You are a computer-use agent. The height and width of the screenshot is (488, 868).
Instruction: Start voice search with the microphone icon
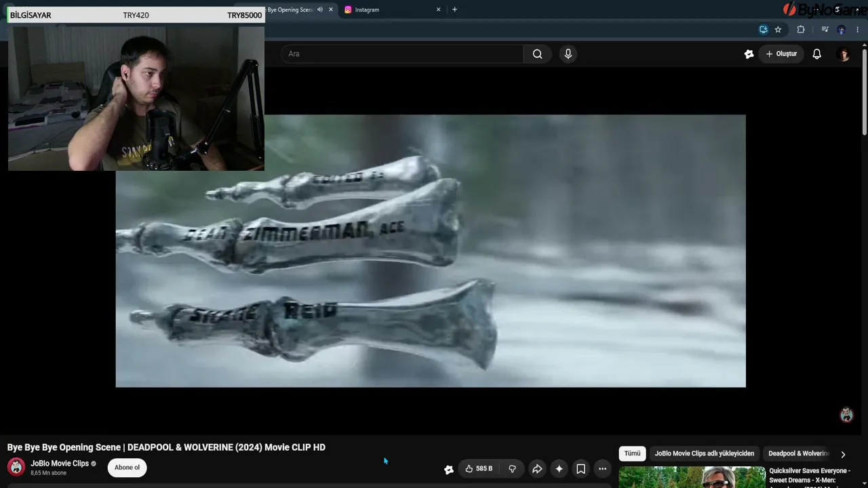pyautogui.click(x=568, y=54)
